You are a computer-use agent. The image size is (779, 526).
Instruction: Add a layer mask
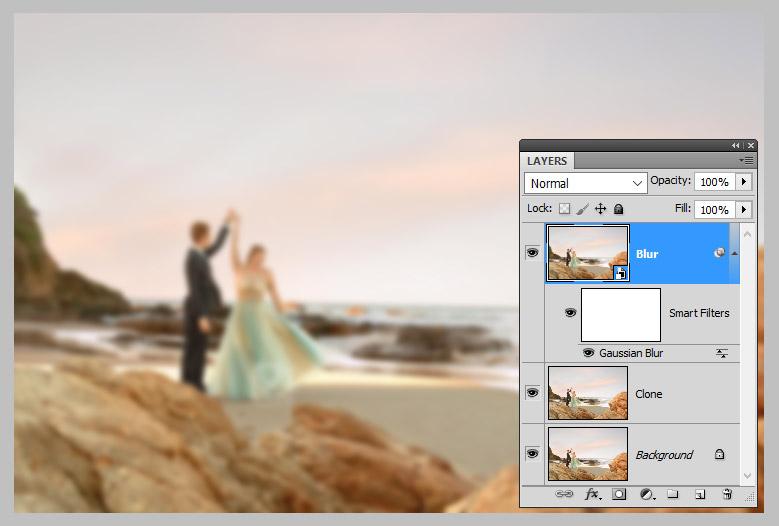click(x=620, y=494)
